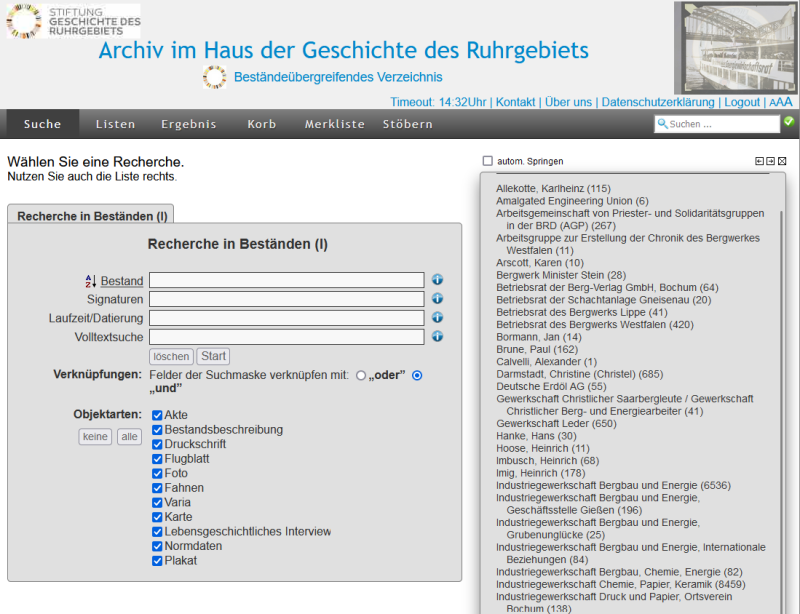Click the aAA font size link

coord(781,102)
